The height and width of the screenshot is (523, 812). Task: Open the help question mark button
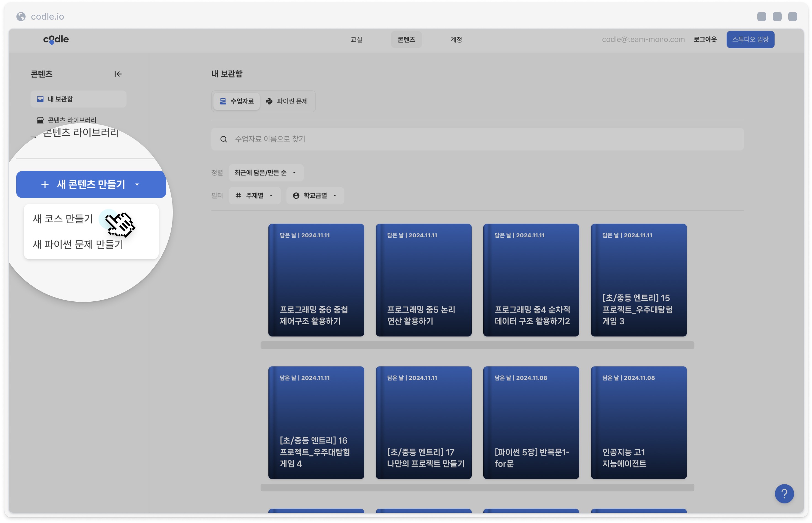(x=784, y=493)
